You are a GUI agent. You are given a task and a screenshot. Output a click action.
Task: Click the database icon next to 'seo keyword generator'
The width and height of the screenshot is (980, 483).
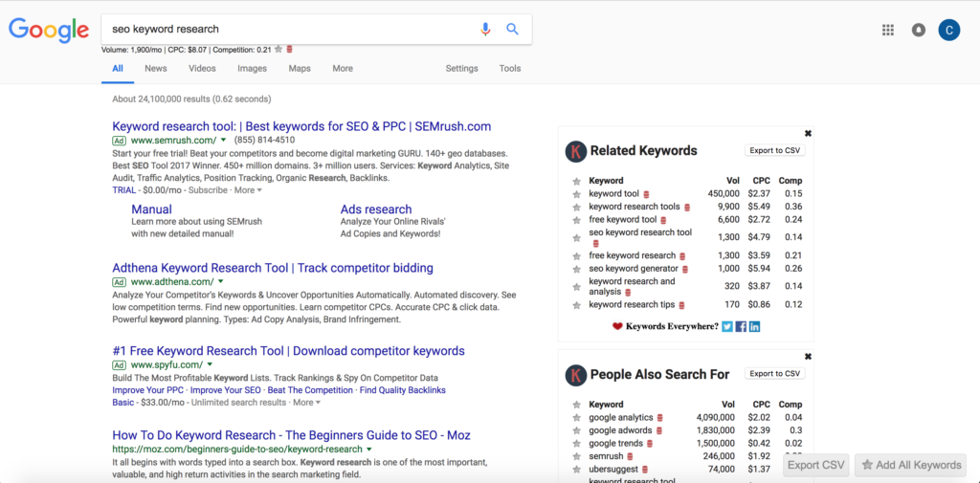point(685,270)
